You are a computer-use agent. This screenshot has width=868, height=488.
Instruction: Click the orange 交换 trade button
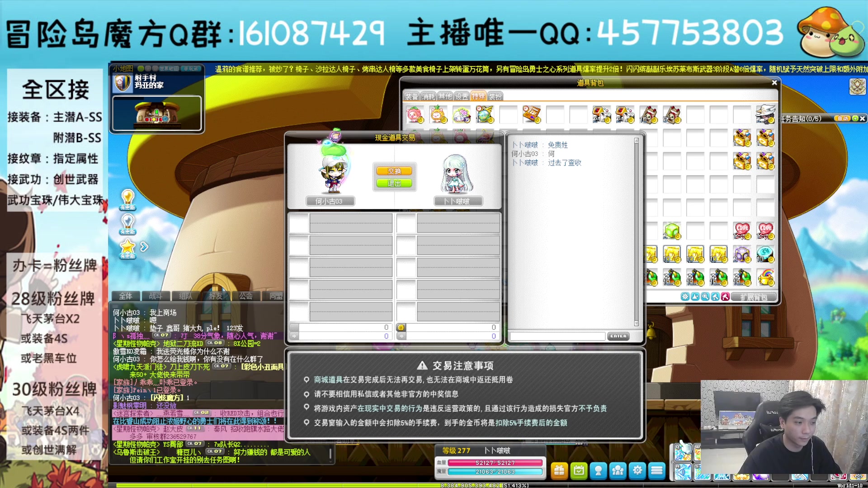394,171
